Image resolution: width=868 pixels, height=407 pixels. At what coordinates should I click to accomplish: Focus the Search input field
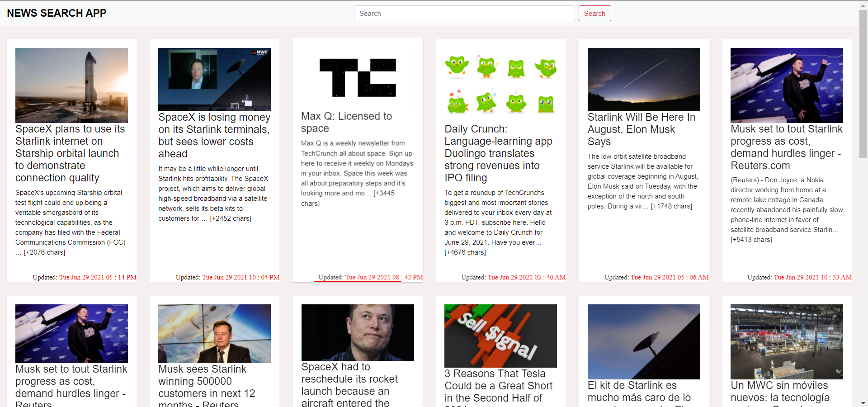[x=464, y=14]
